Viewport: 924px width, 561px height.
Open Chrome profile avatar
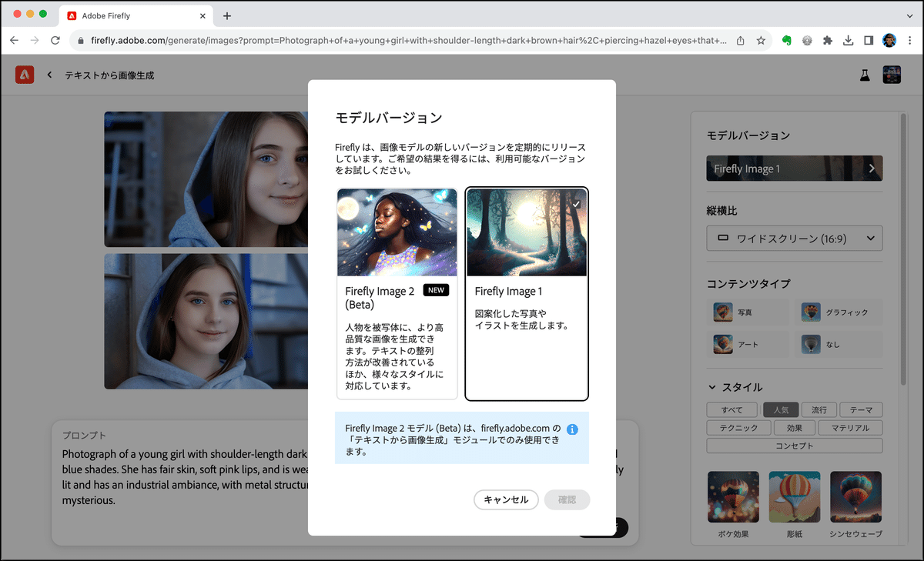pyautogui.click(x=889, y=40)
